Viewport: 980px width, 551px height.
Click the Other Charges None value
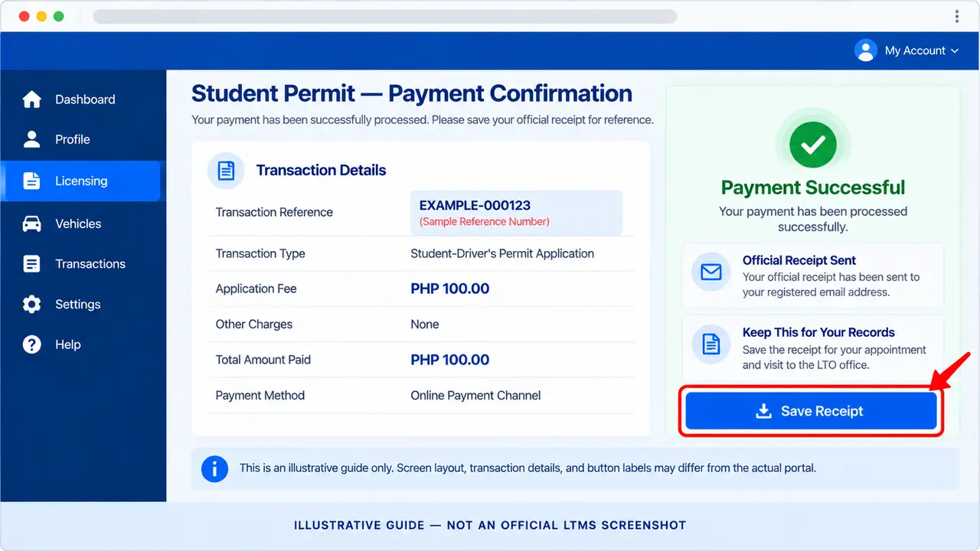pyautogui.click(x=425, y=324)
